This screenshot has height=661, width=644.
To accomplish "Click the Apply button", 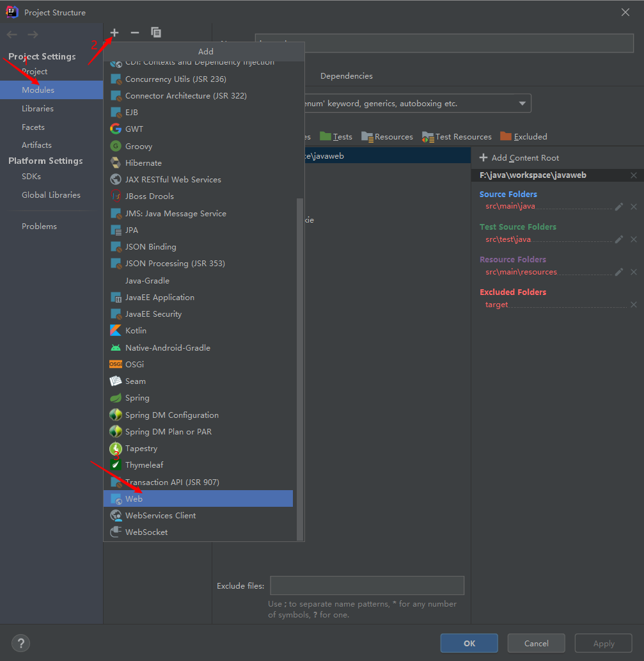I will tap(604, 643).
